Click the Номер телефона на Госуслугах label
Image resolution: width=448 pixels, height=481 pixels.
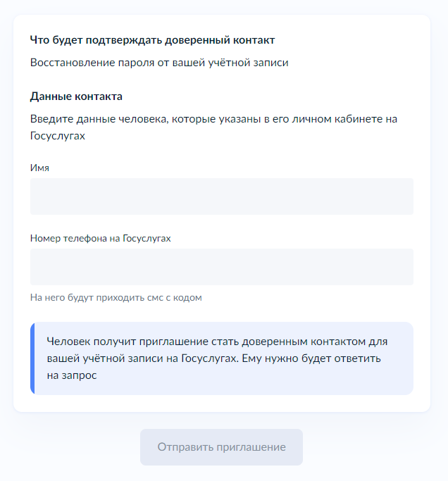click(100, 238)
